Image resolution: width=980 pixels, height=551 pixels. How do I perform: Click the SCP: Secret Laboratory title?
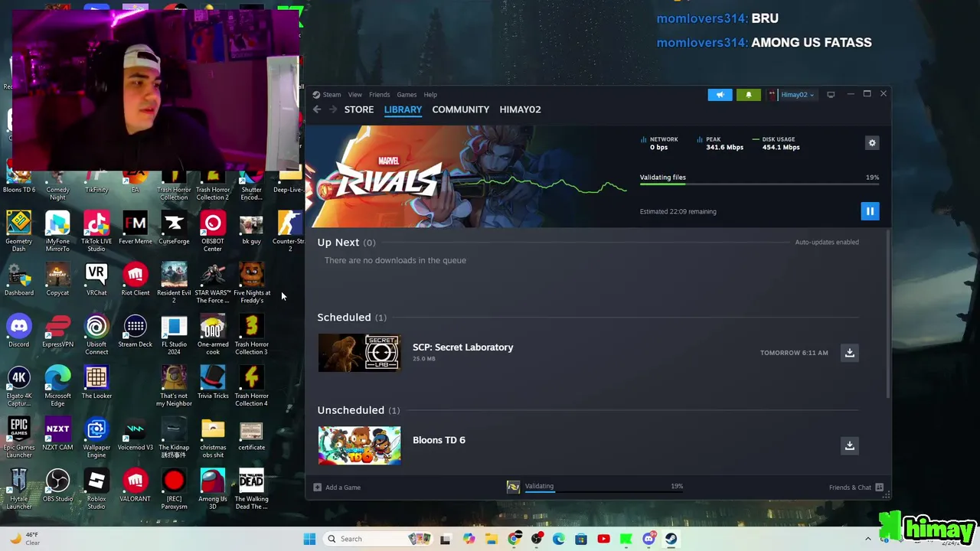(462, 347)
